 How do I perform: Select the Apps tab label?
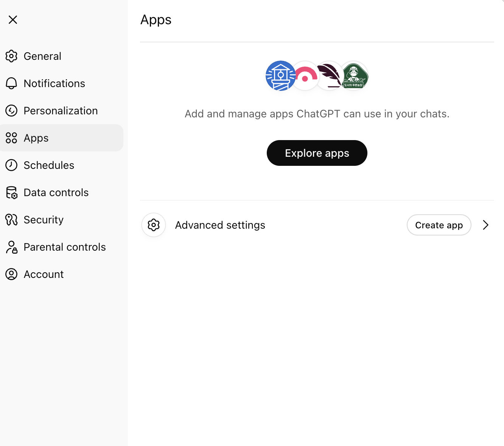point(36,138)
